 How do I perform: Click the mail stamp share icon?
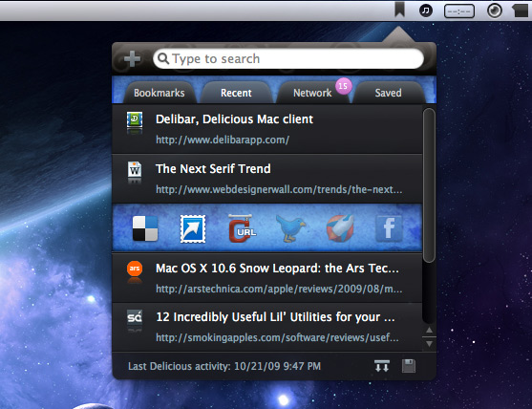tap(193, 228)
